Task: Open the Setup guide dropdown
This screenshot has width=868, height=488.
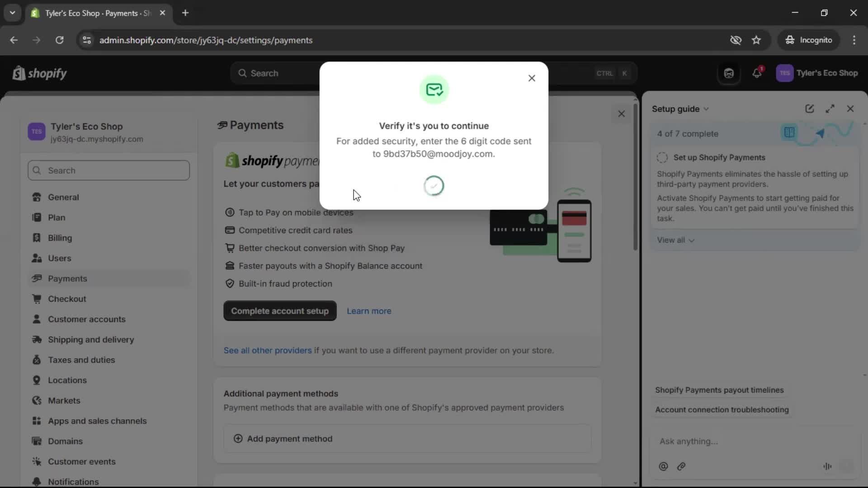Action: (x=680, y=109)
